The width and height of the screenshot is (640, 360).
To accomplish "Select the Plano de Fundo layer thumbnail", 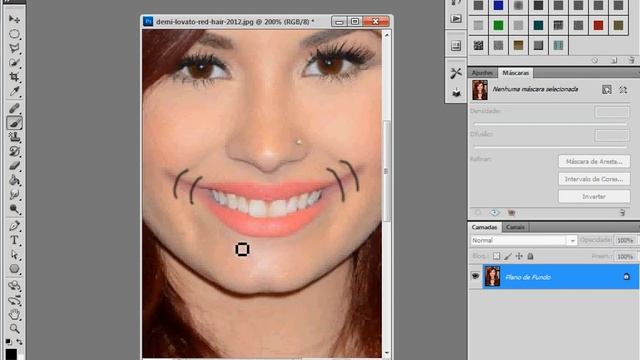I will (x=492, y=276).
